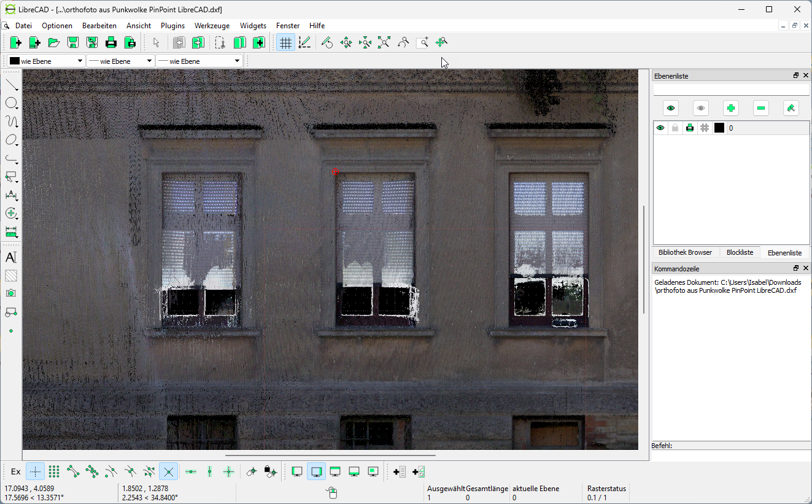The width and height of the screenshot is (812, 504).
Task: Remove the layer with the green minus button
Action: tap(760, 109)
